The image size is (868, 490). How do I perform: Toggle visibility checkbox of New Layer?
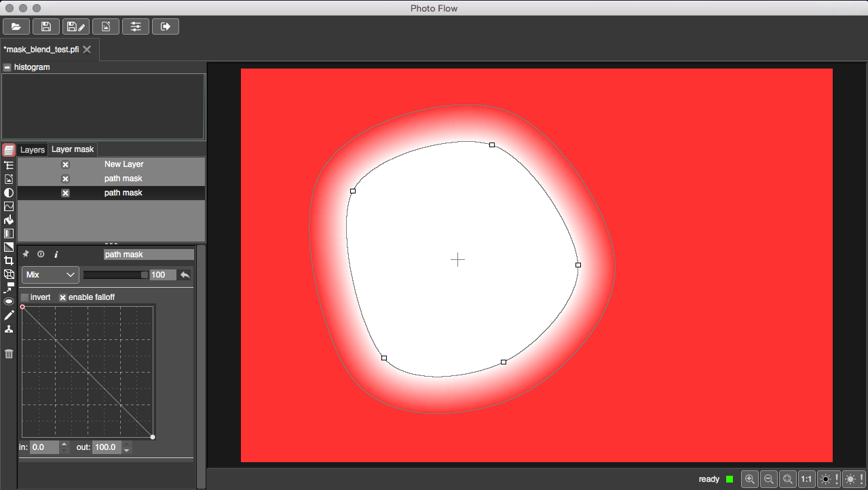65,164
